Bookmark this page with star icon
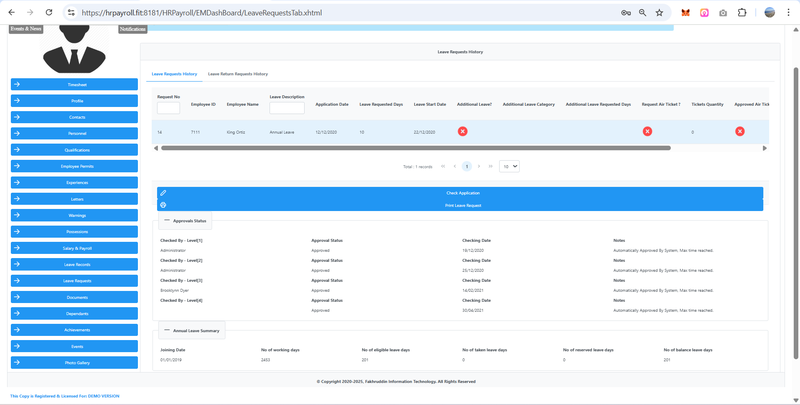The height and width of the screenshot is (405, 800). (659, 13)
